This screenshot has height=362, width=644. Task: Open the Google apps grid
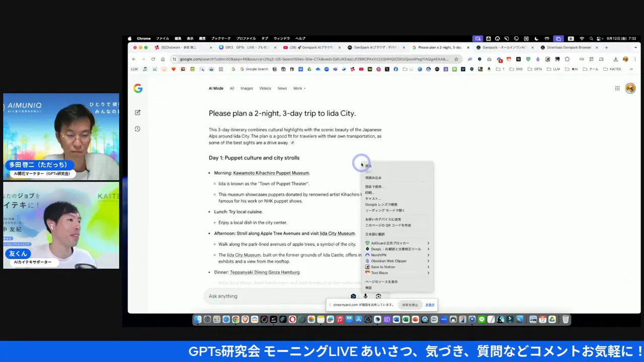tap(617, 88)
